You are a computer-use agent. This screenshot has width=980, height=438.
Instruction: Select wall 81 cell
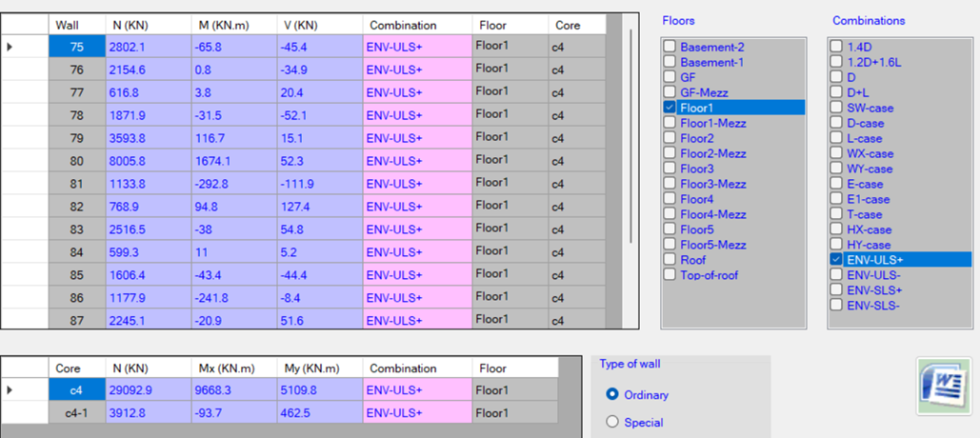77,184
